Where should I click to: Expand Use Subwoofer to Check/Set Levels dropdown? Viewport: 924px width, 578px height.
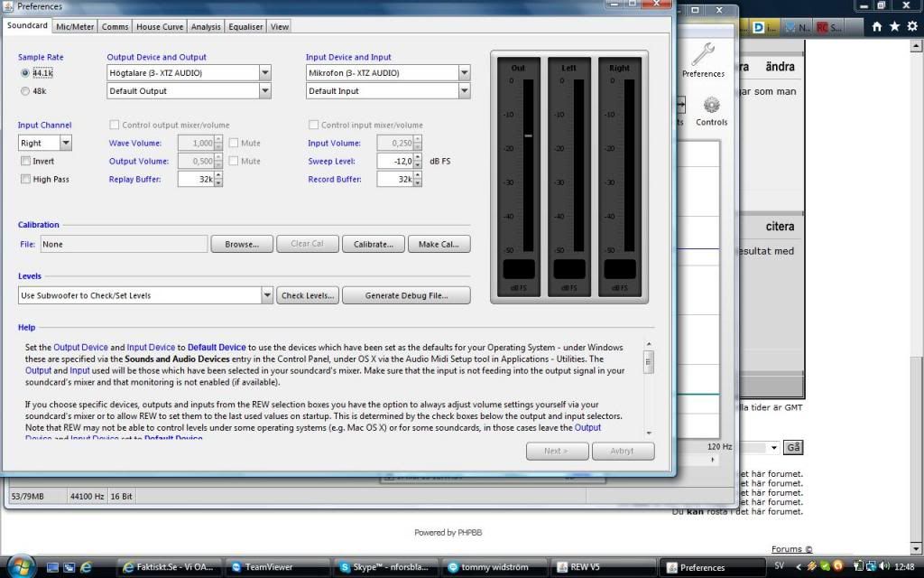point(267,295)
